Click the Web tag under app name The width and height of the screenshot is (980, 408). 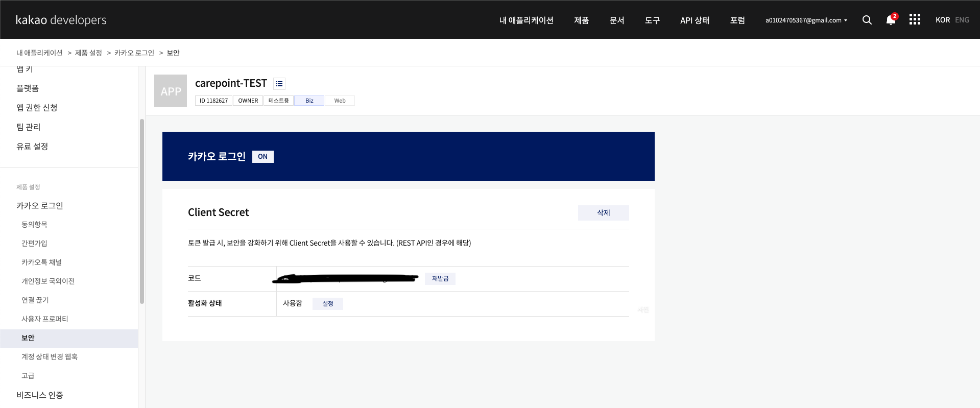340,101
